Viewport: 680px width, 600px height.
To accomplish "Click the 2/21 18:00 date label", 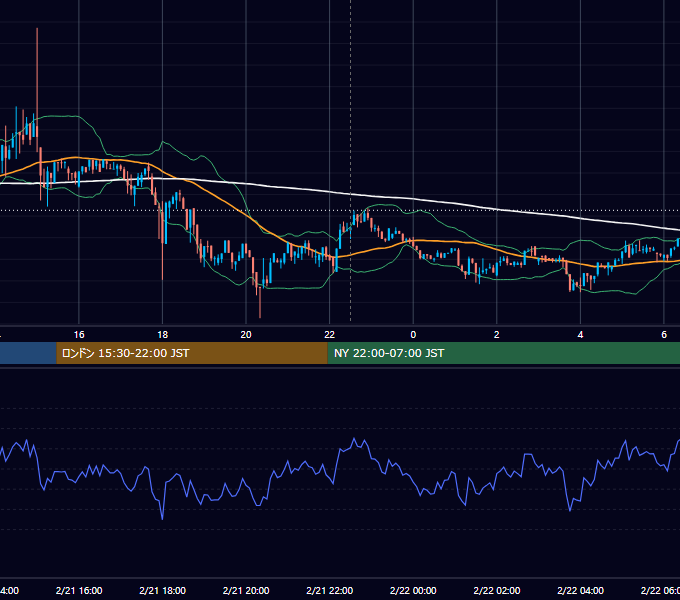I will pos(162,590).
